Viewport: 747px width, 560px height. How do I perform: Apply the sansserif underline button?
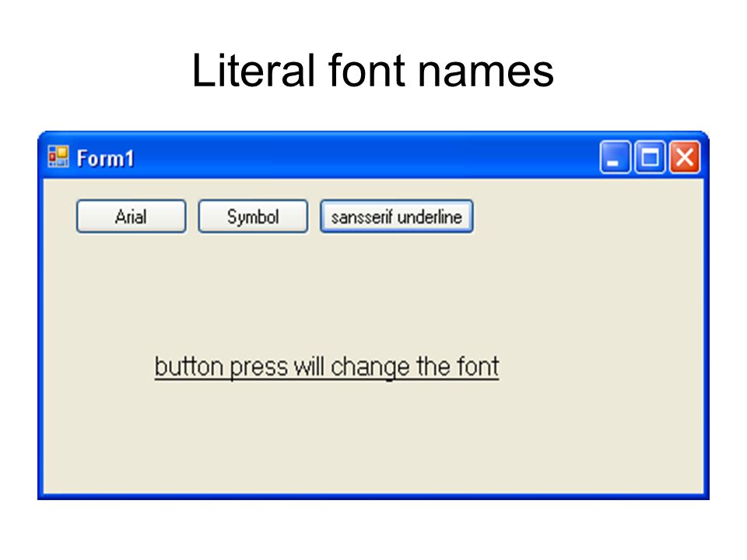(x=397, y=217)
